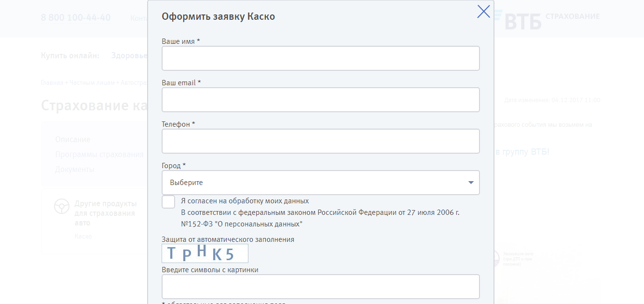Open the Здоровье menu item

pos(129,56)
